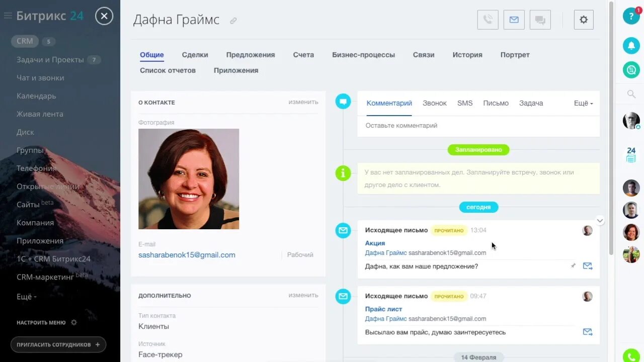Open the Акция letter subject link
This screenshot has height=362, width=644.
coord(375,243)
